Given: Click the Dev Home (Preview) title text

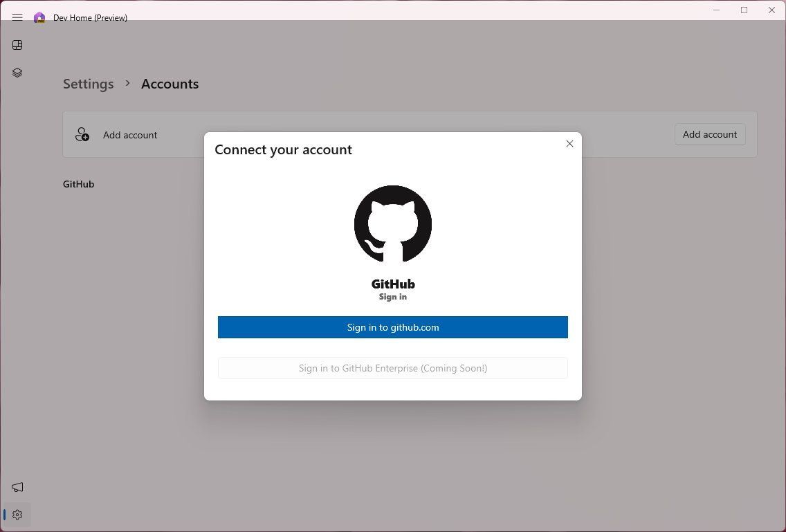Looking at the screenshot, I should [91, 17].
